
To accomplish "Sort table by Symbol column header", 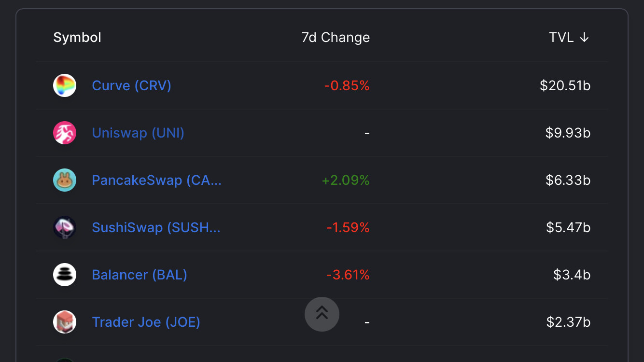I will pyautogui.click(x=77, y=38).
